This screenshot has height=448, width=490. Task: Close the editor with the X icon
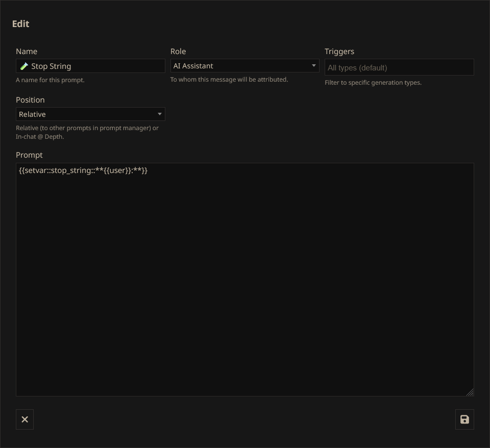click(x=24, y=419)
